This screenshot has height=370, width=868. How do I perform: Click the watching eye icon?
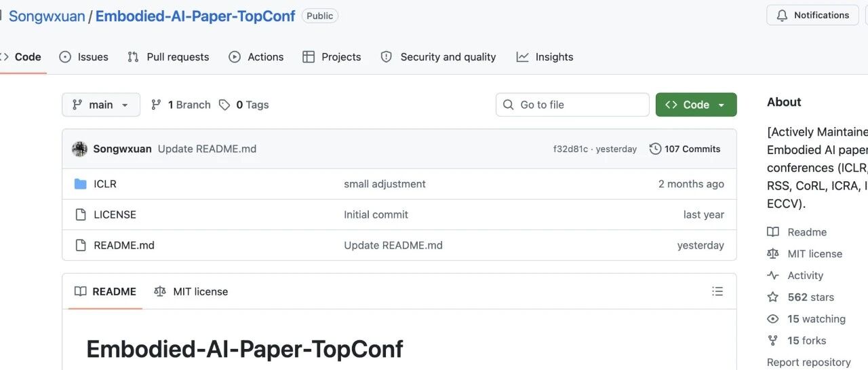pos(773,319)
